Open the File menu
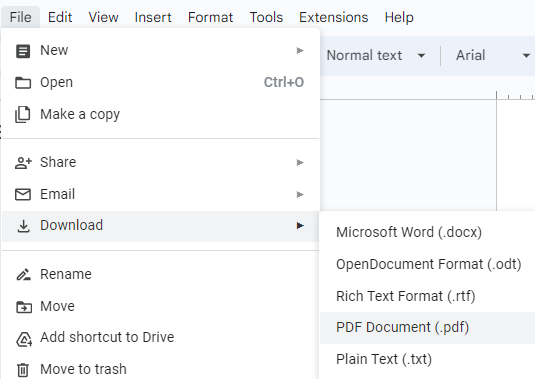Image resolution: width=535 pixels, height=379 pixels. pyautogui.click(x=20, y=17)
